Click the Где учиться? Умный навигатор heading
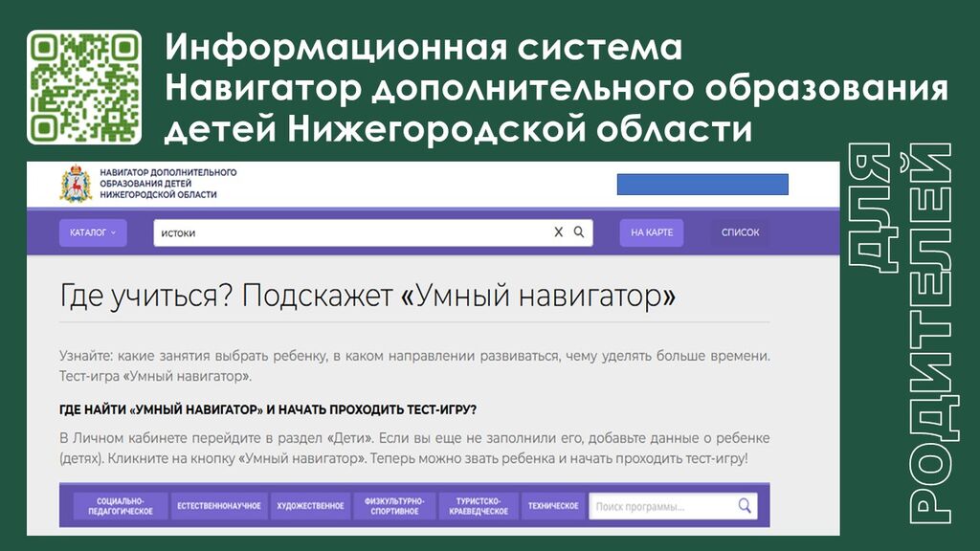 click(x=367, y=297)
